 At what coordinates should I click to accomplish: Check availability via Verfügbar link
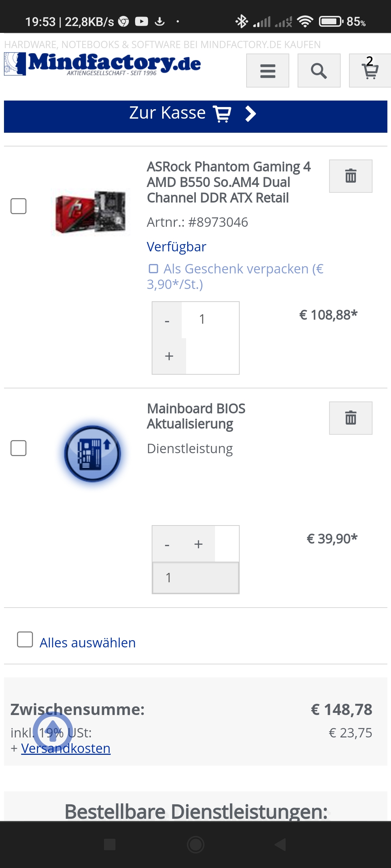pos(176,246)
